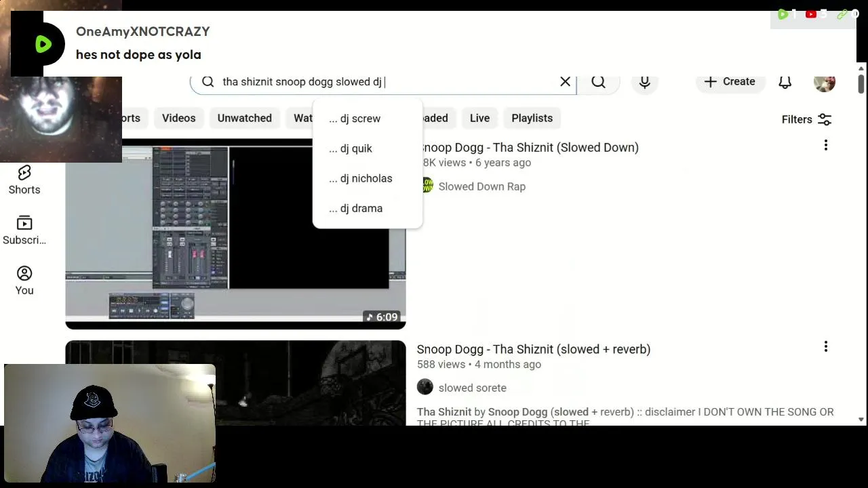The width and height of the screenshot is (868, 488).
Task: Click the Slowed Down Rap channel avatar
Action: coord(427,186)
